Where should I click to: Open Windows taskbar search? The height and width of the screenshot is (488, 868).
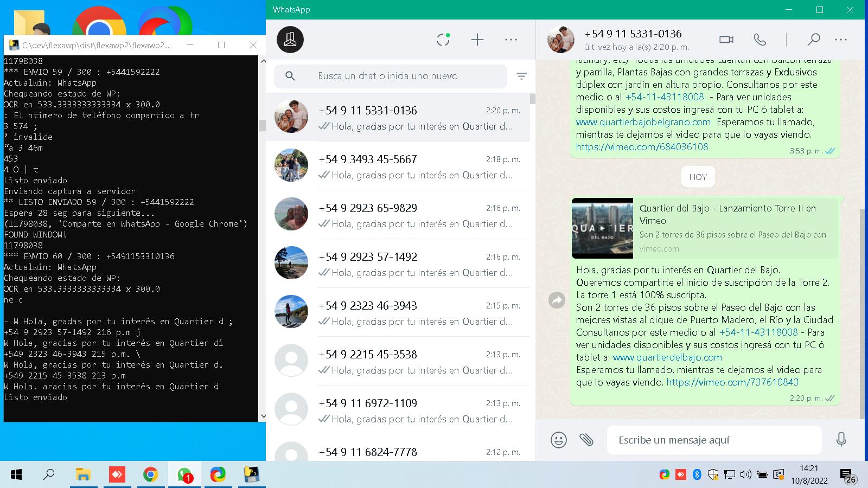(x=49, y=475)
